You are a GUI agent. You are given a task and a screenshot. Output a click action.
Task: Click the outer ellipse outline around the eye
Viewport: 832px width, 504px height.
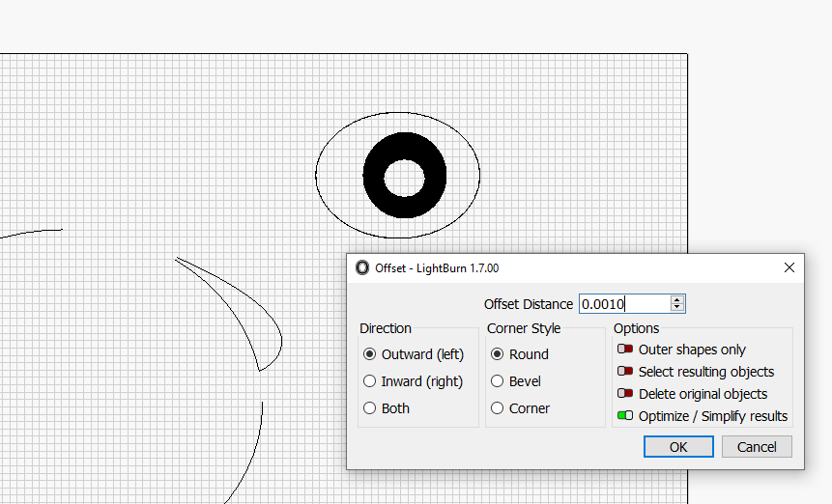[316, 175]
